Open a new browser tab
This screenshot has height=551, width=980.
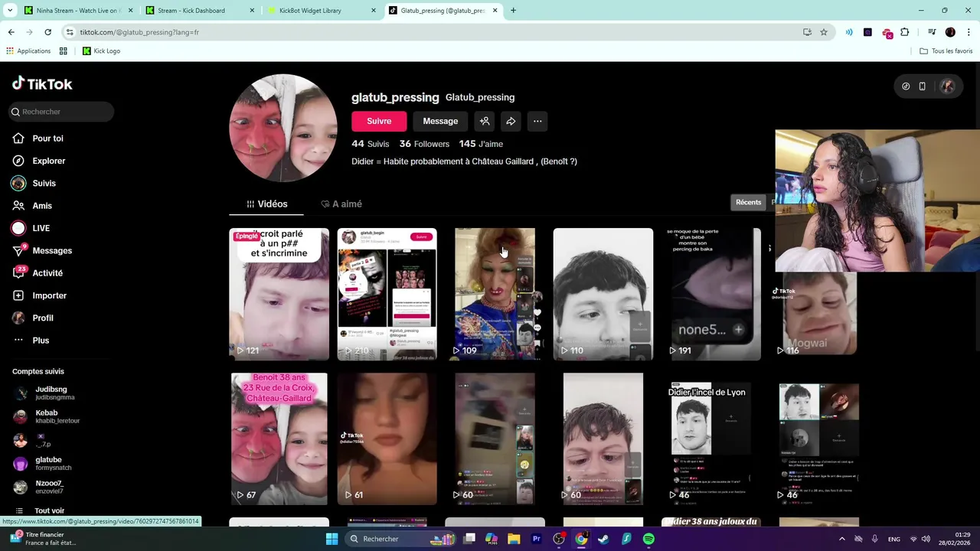(513, 11)
